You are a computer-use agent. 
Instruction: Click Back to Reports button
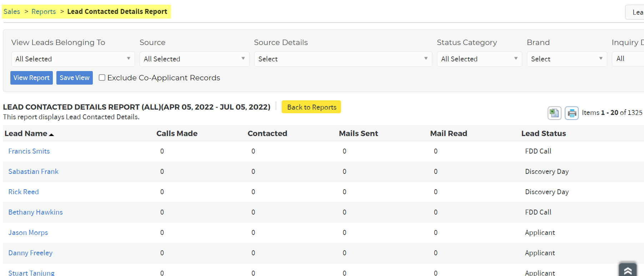(311, 107)
